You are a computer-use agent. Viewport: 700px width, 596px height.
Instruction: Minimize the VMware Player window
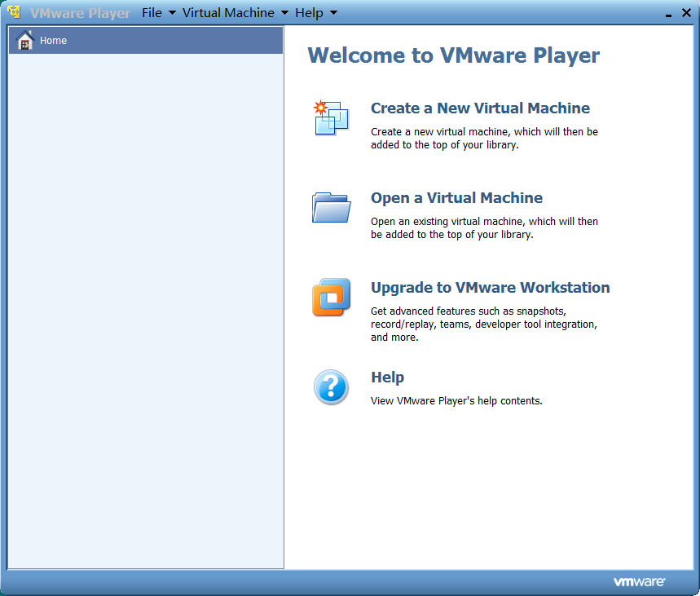(x=669, y=14)
